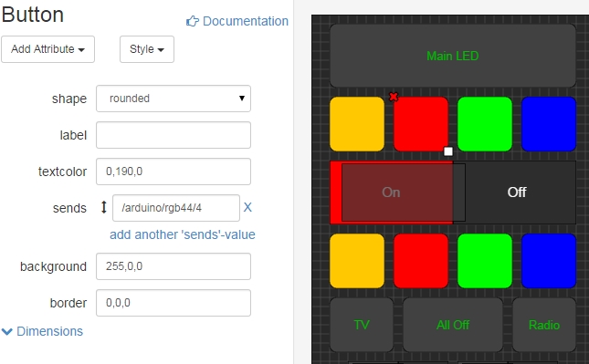Click the 'background' attribute label
This screenshot has height=364, width=589.
click(x=53, y=266)
